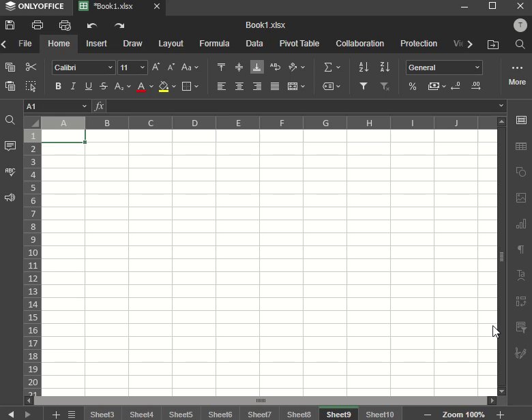Click the Select All icon
The height and width of the screenshot is (420, 532).
pyautogui.click(x=31, y=86)
